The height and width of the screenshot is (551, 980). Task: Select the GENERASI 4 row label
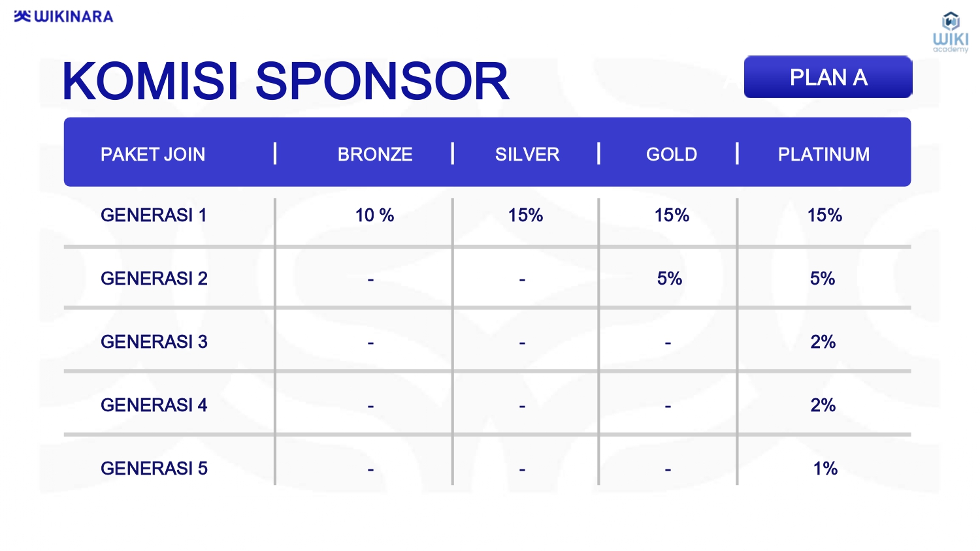pos(154,405)
